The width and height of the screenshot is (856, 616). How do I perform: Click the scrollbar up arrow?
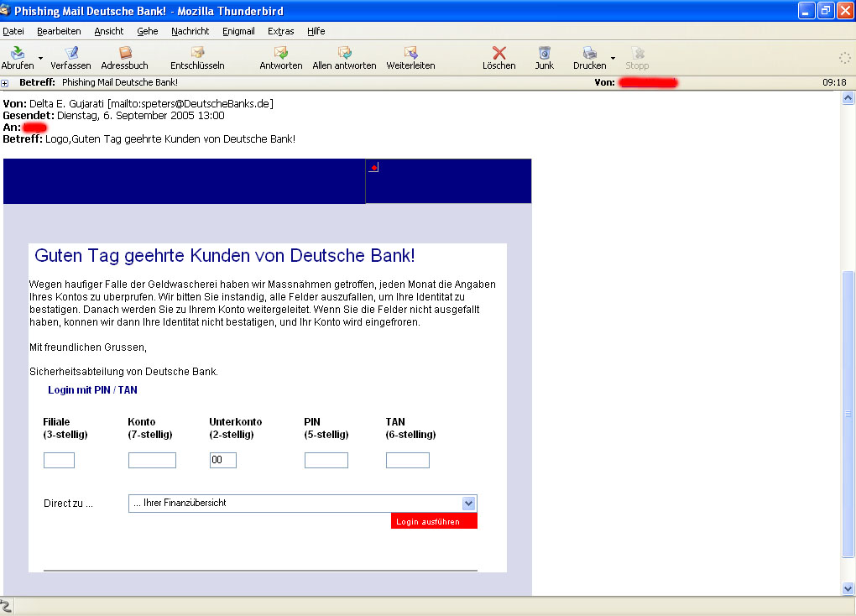pos(848,97)
